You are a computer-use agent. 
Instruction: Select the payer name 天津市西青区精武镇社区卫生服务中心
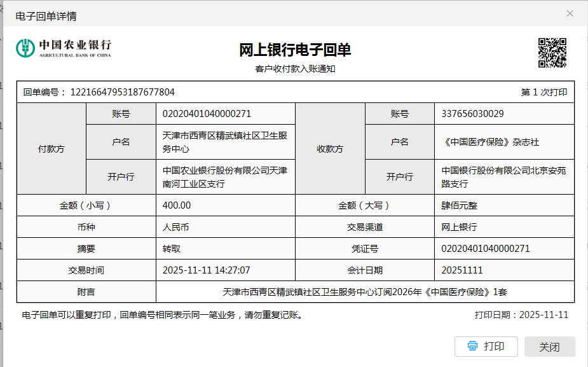click(x=225, y=142)
